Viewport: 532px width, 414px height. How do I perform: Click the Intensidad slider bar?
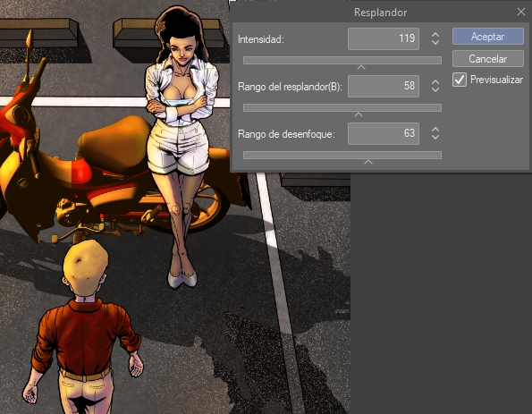tap(342, 61)
